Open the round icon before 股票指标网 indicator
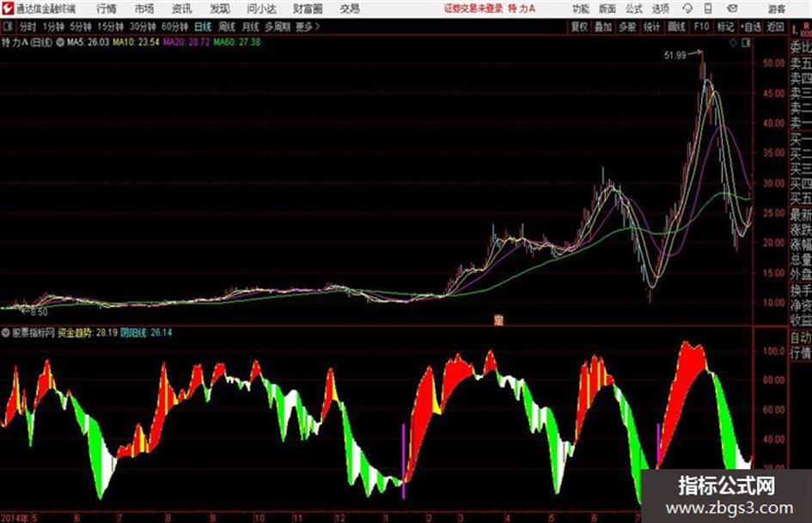812x523 pixels. point(5,332)
